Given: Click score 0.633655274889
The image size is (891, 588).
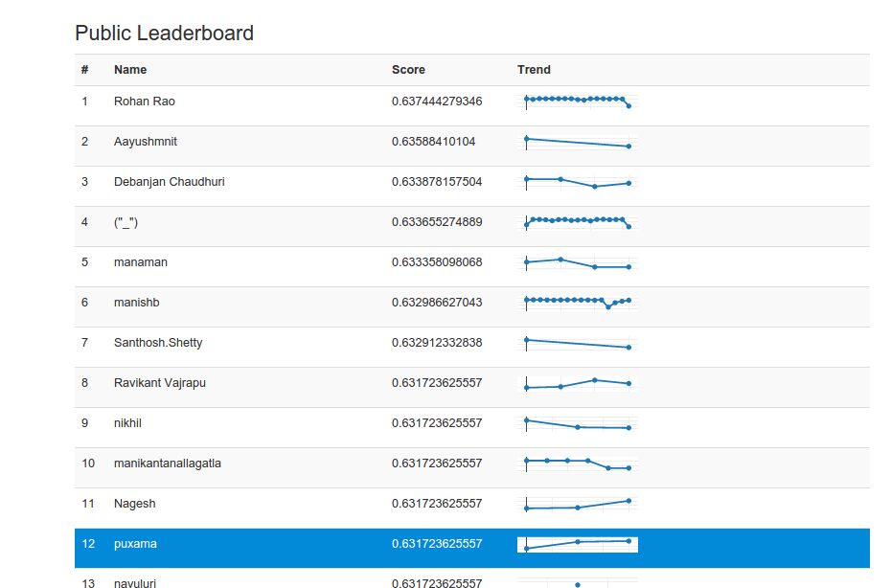Looking at the screenshot, I should tap(437, 222).
